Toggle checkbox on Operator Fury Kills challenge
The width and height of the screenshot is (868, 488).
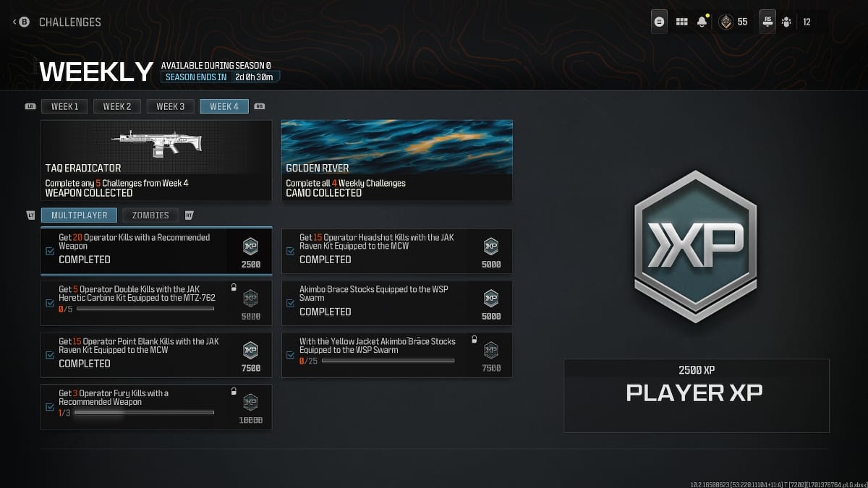[49, 407]
